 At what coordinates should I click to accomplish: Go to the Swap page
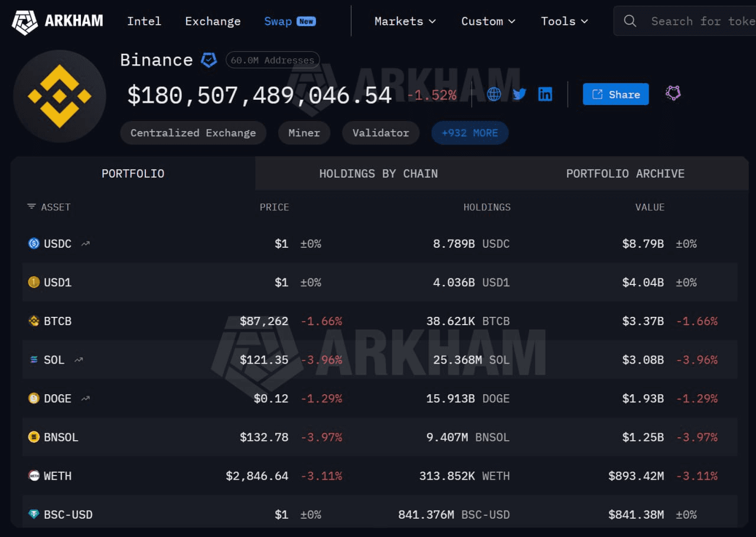278,21
